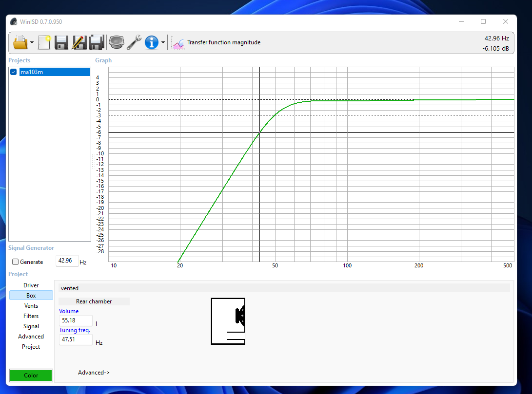
Task: Switch to the Box tab
Action: (31, 296)
